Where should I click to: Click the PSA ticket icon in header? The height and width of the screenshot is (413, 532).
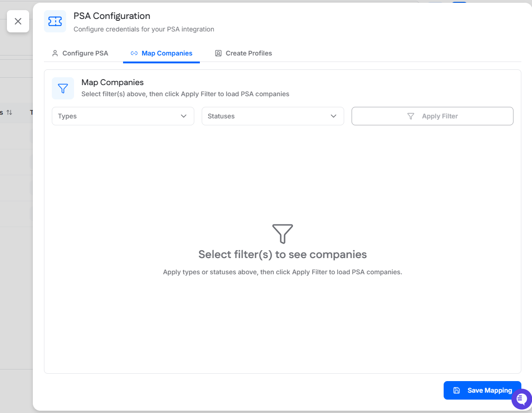(55, 21)
